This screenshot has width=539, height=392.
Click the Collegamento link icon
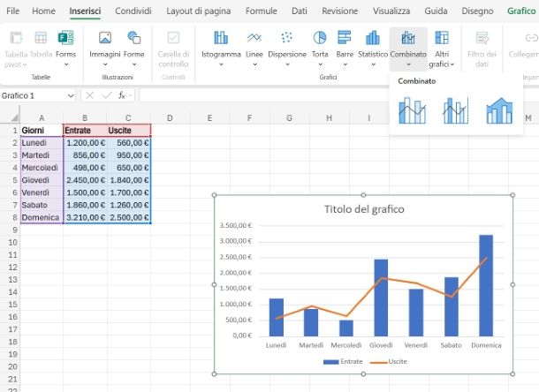coord(531,38)
